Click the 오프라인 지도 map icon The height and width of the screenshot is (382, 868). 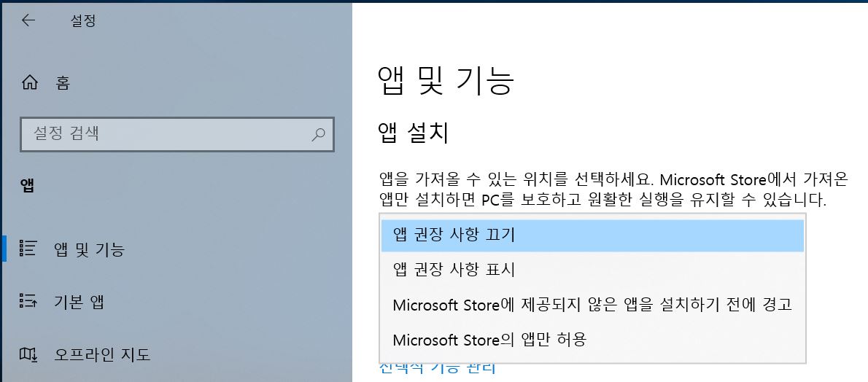coord(28,354)
